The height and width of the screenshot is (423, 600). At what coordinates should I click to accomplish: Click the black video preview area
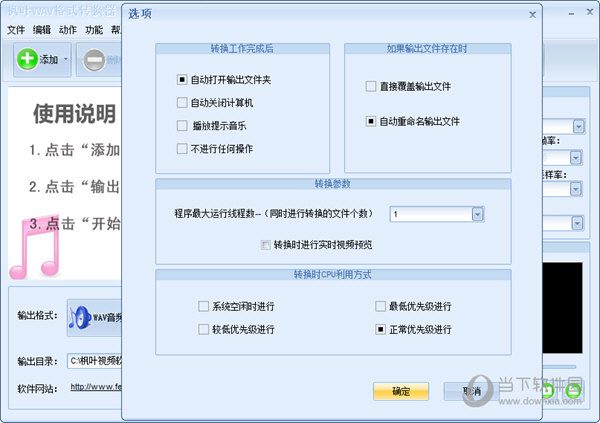click(x=562, y=308)
